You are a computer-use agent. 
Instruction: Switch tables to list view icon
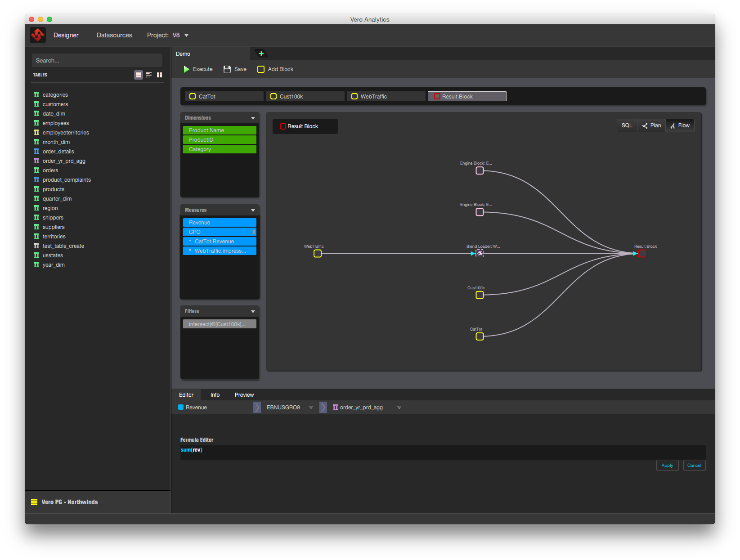click(x=139, y=75)
